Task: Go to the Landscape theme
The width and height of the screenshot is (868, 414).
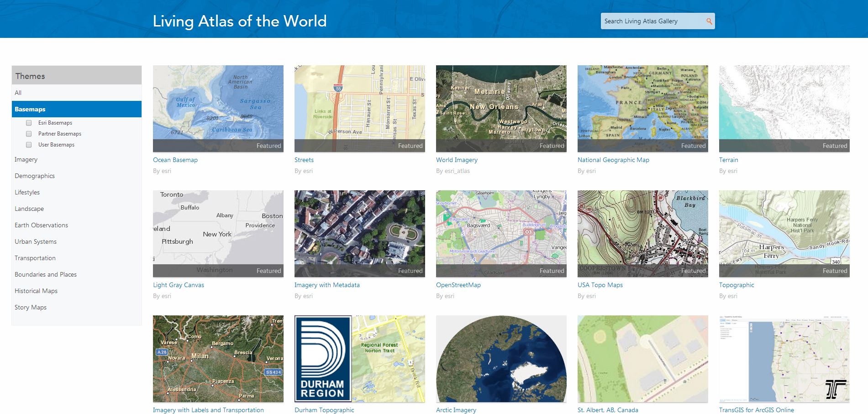Action: click(29, 209)
